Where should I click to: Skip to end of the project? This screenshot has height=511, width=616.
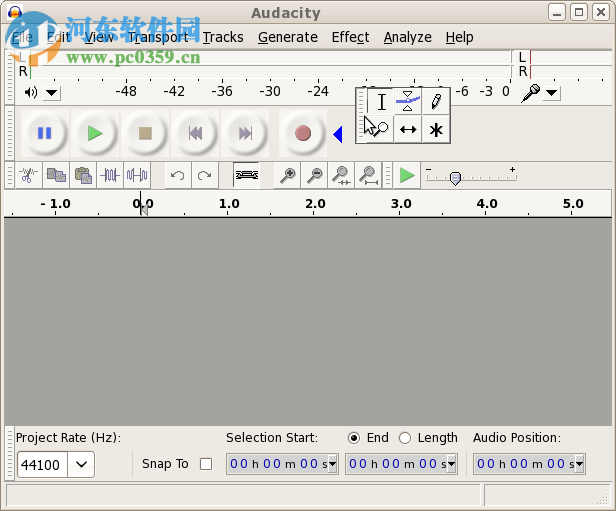coord(245,134)
